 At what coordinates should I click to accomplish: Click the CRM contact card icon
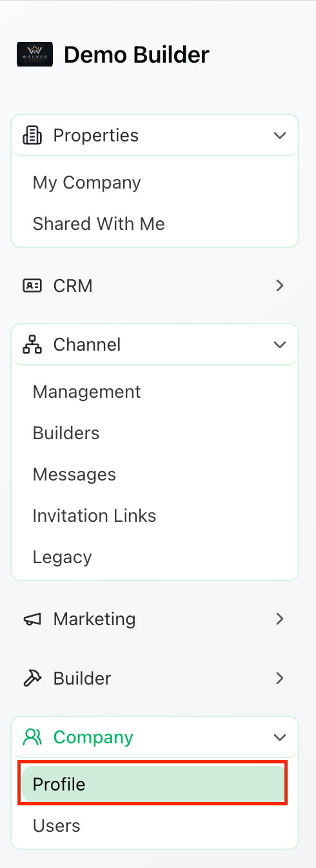coord(32,285)
